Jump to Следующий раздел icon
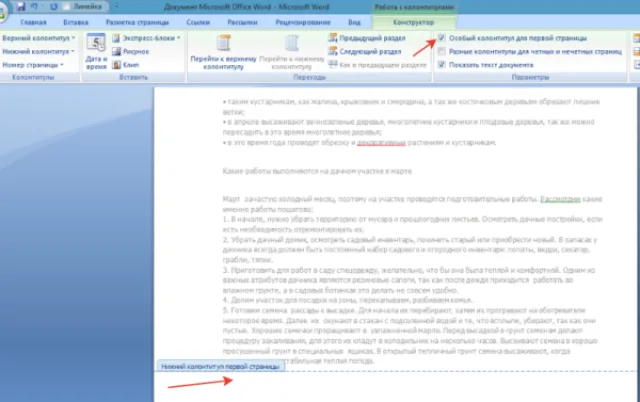640x402 pixels. click(333, 51)
